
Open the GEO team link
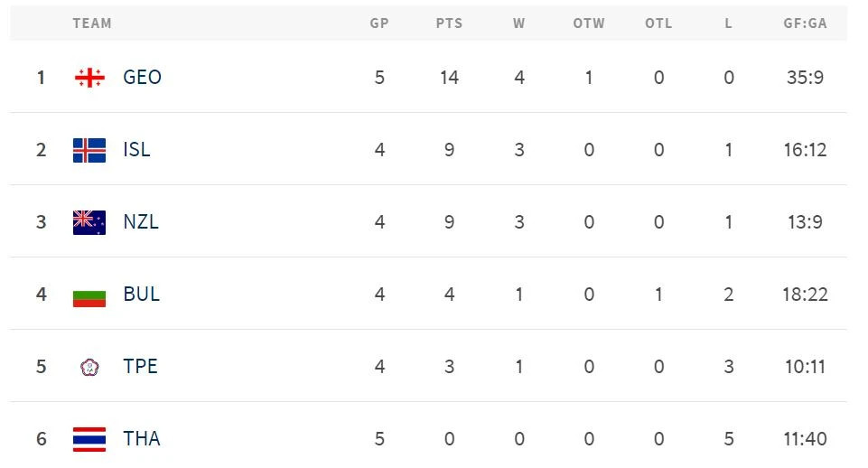coord(142,78)
